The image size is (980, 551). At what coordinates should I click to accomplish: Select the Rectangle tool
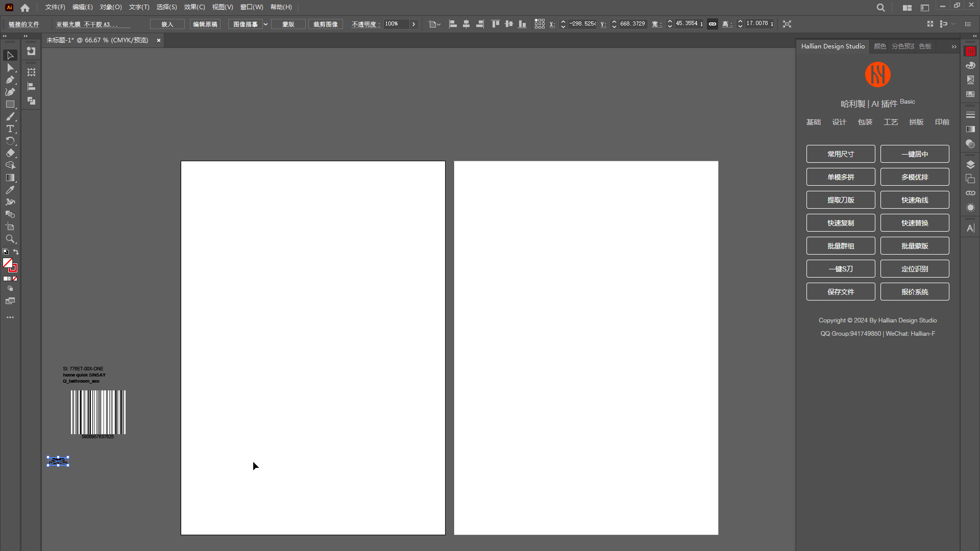coord(10,104)
